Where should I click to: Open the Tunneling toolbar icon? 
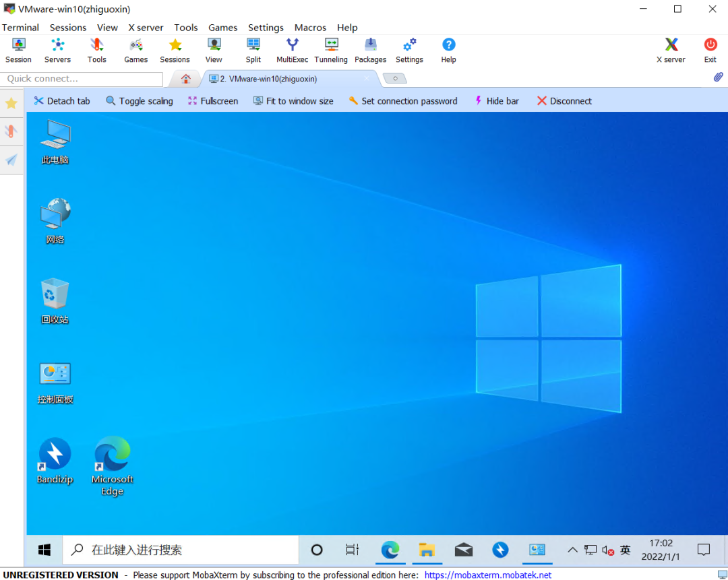[x=331, y=50]
